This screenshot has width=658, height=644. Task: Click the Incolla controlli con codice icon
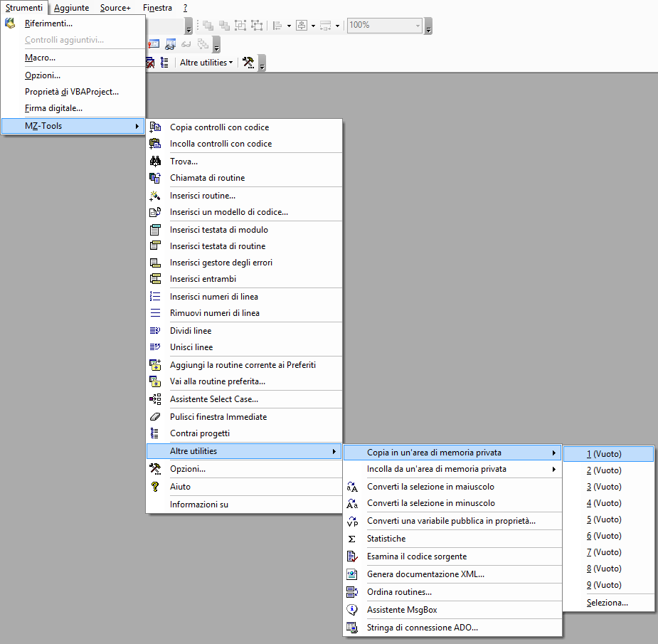(x=155, y=144)
